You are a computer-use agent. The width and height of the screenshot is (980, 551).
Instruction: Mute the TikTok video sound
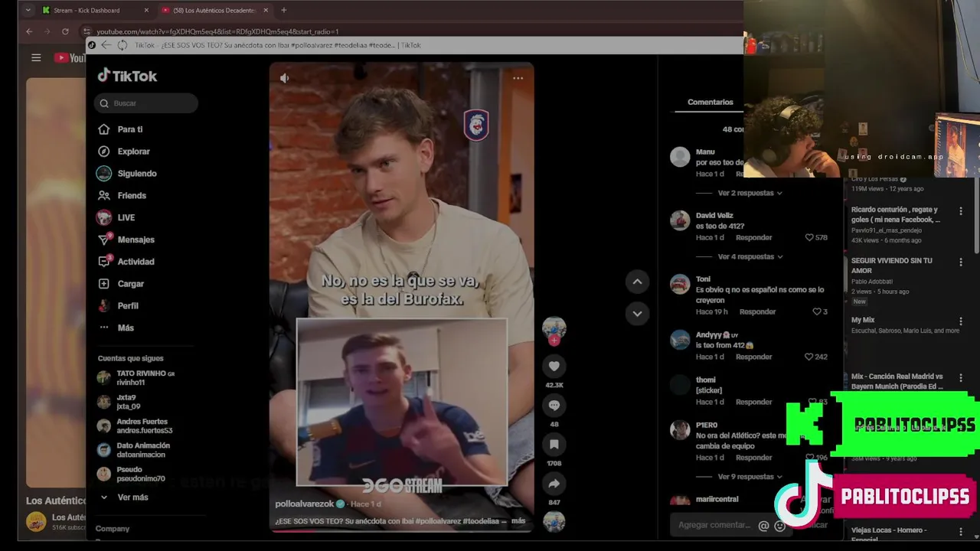pos(284,78)
